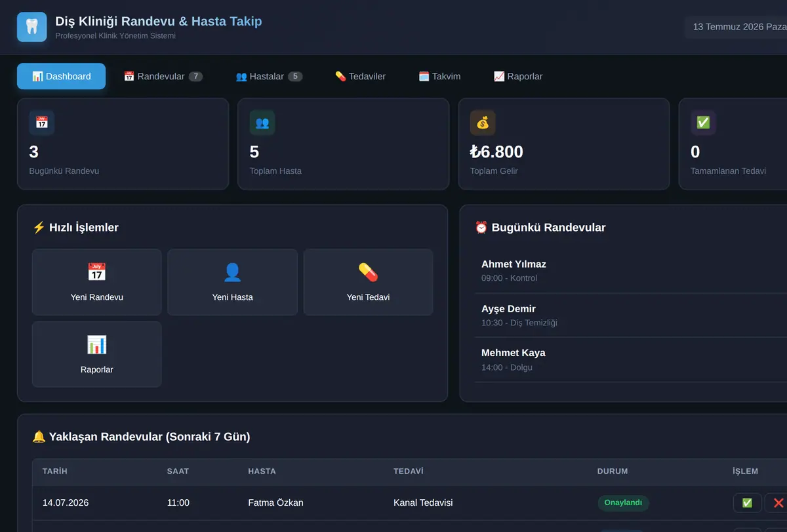This screenshot has height=532, width=787.
Task: Select Mehmet Kaya's 14:00 Dolgu appointment
Action: coord(631,359)
